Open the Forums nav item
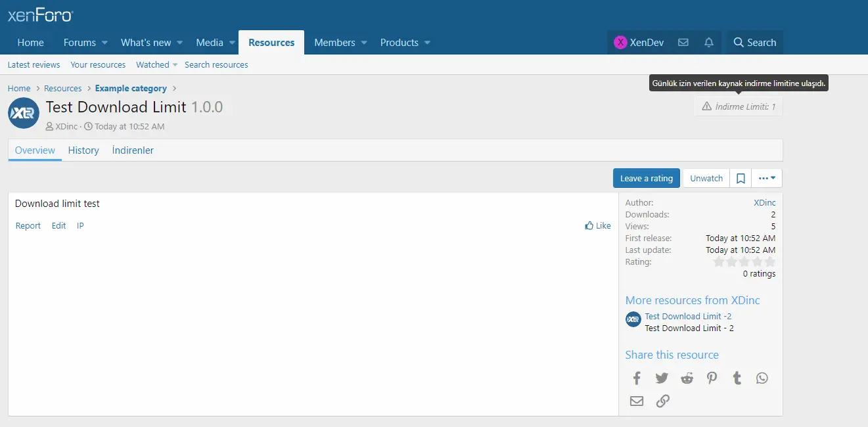This screenshot has width=868, height=427. (80, 43)
